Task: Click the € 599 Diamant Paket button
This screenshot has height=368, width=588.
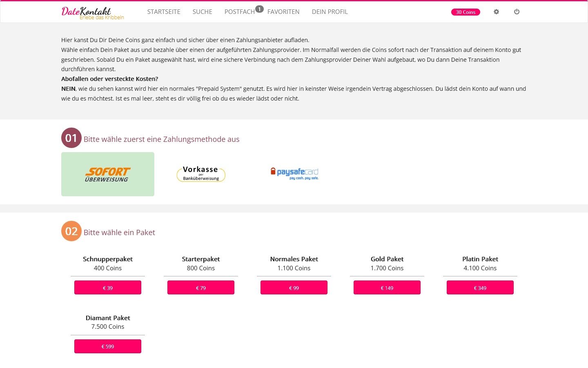Action: pos(108,346)
